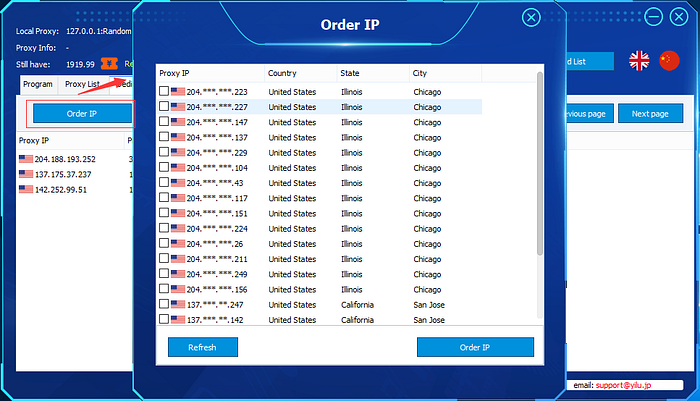Check the box for IP ending .227
The height and width of the screenshot is (401, 700).
164,106
